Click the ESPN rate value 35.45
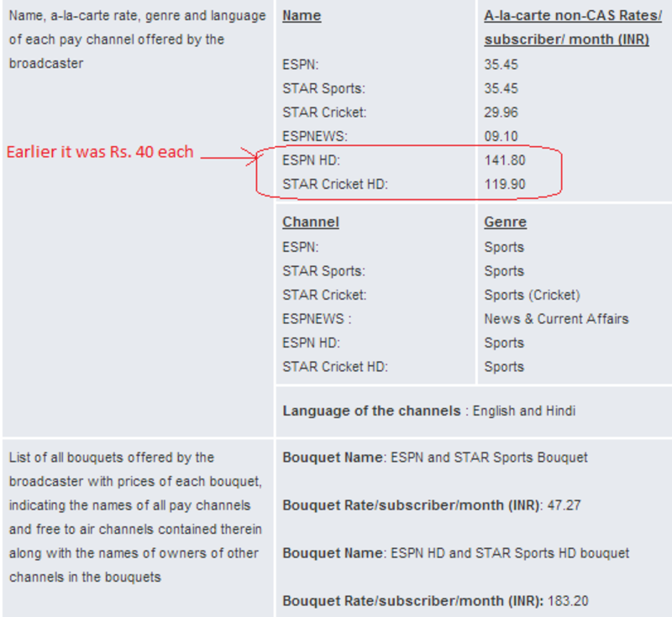This screenshot has height=617, width=672. (501, 65)
